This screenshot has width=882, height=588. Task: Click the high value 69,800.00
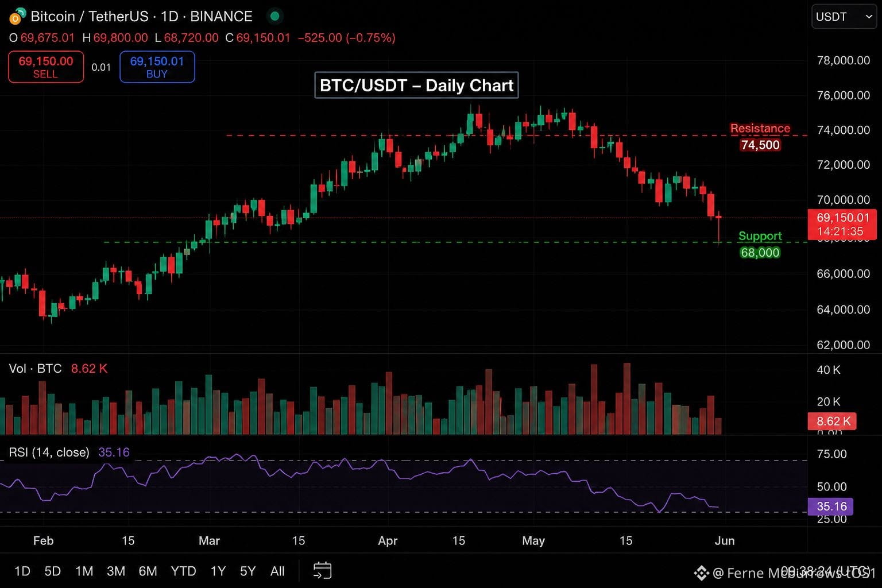click(121, 38)
